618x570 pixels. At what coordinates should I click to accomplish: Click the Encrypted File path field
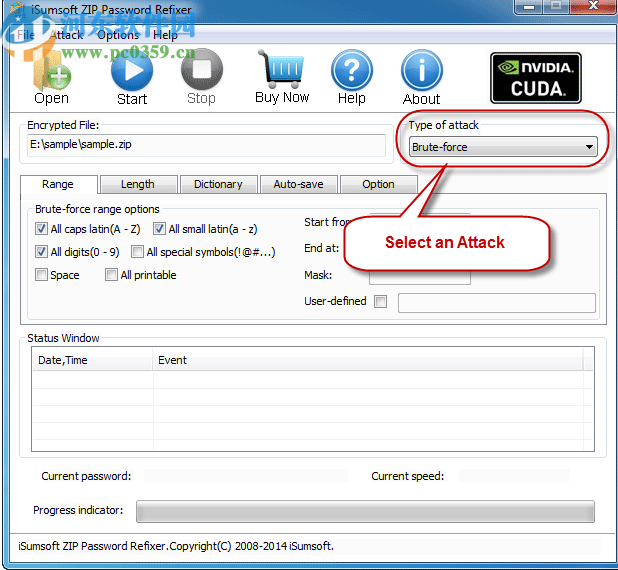click(x=207, y=145)
